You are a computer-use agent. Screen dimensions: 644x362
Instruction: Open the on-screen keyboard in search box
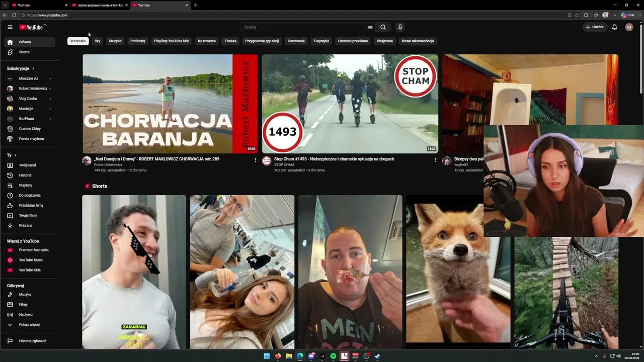(x=370, y=27)
